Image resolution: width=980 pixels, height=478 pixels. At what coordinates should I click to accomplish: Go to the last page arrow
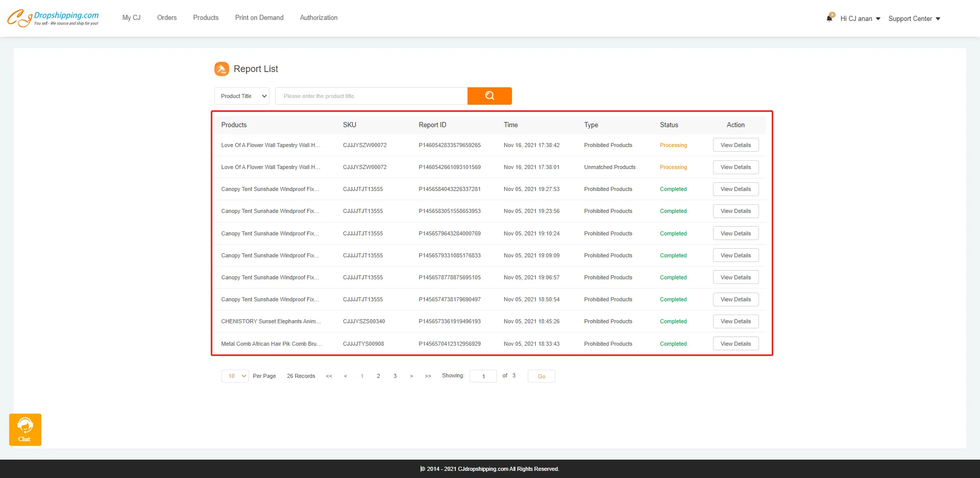(428, 376)
